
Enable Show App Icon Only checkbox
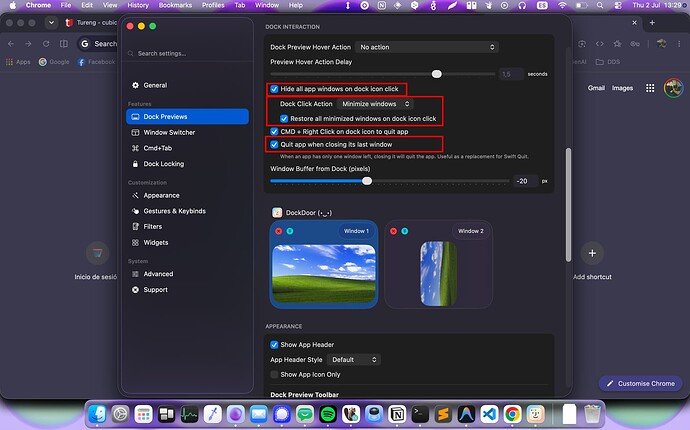click(x=274, y=375)
